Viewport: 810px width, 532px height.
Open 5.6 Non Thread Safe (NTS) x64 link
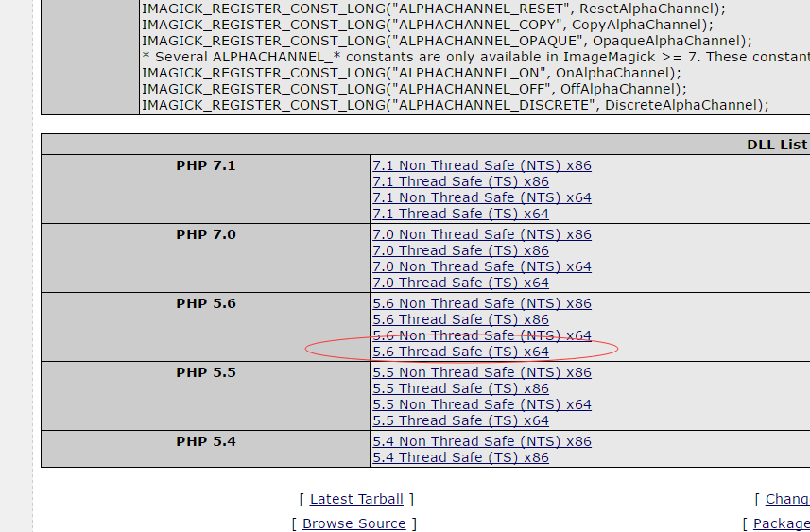[482, 335]
